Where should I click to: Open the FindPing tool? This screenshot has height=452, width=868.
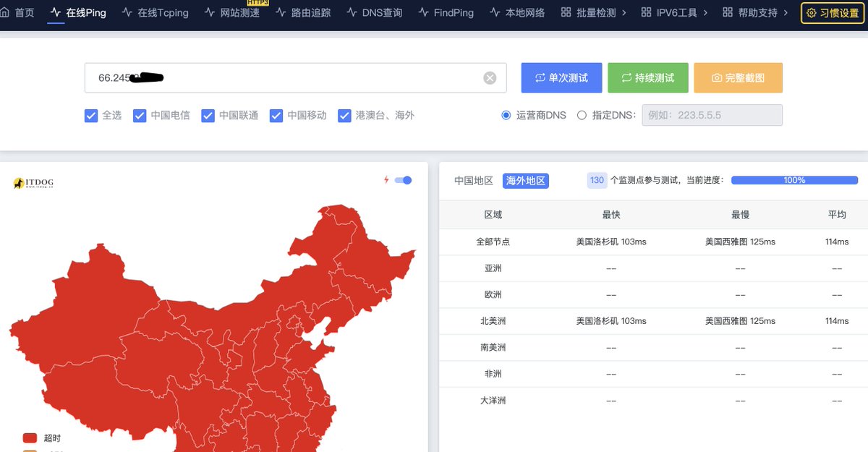[446, 12]
